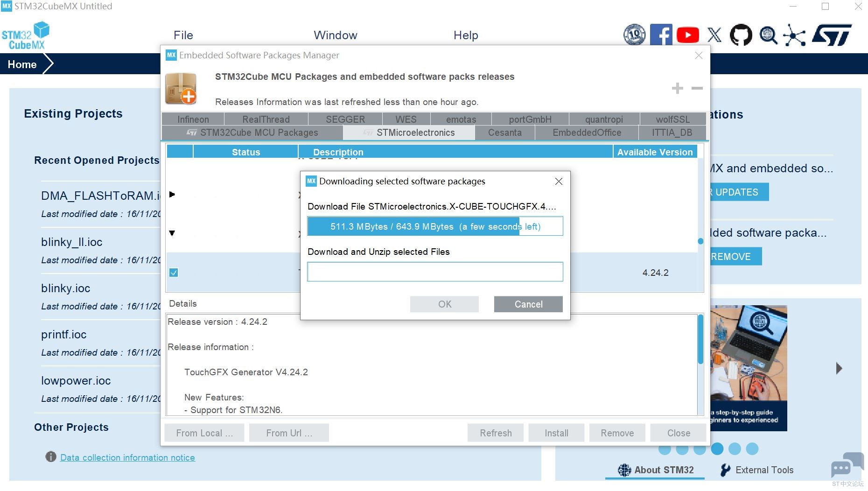Click the Remove button in Packages Manager
Image resolution: width=868 pixels, height=491 pixels.
click(617, 433)
